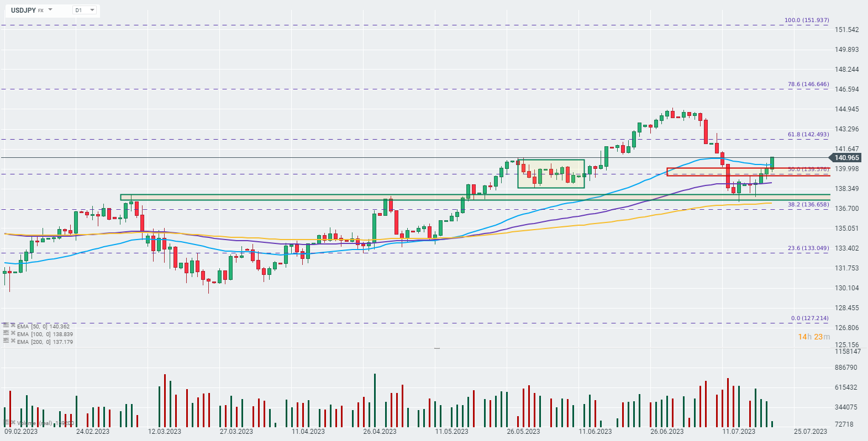
Task: Open settings for the EMA 200 indicator
Action: tap(6, 341)
